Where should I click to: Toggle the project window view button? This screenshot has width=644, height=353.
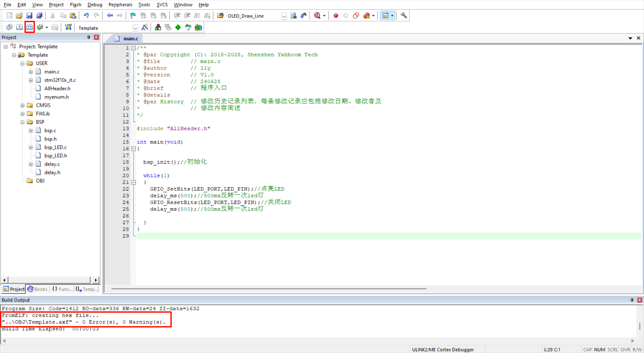(385, 15)
